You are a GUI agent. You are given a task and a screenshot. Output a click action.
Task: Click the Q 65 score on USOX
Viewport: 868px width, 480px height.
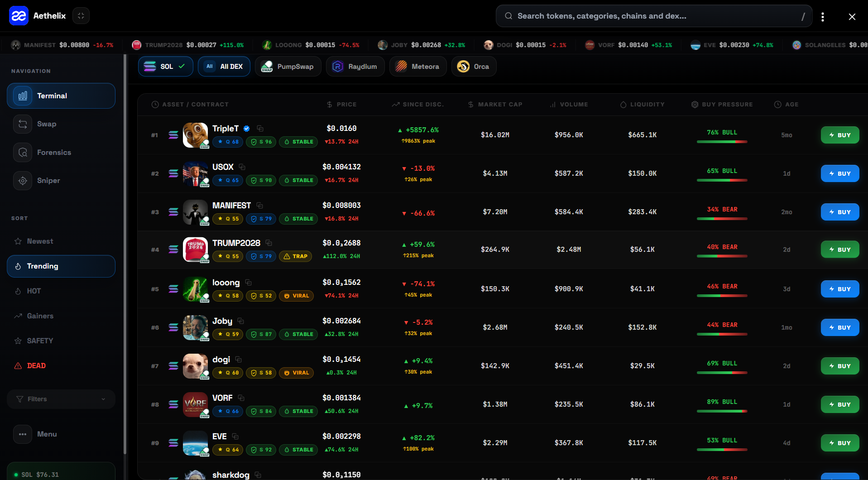point(228,180)
